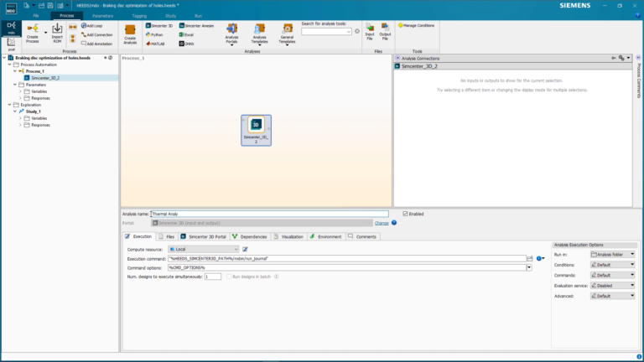Open the Conditions dropdown
Viewport: 644px width, 362px height.
tap(612, 265)
